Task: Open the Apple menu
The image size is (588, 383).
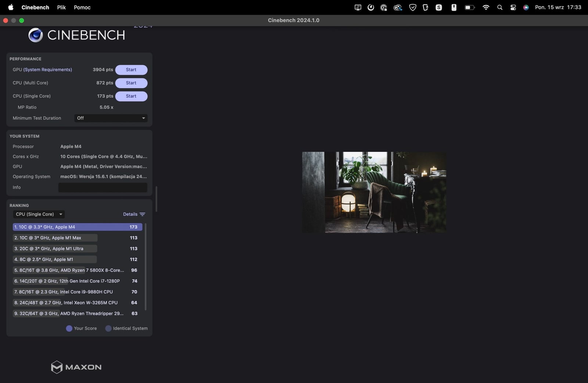Action: [11, 7]
